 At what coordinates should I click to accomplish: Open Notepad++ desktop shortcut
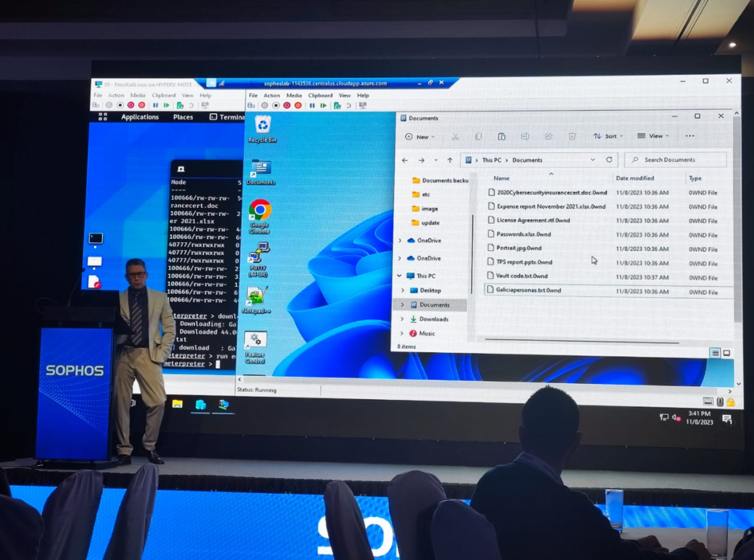pos(256,300)
